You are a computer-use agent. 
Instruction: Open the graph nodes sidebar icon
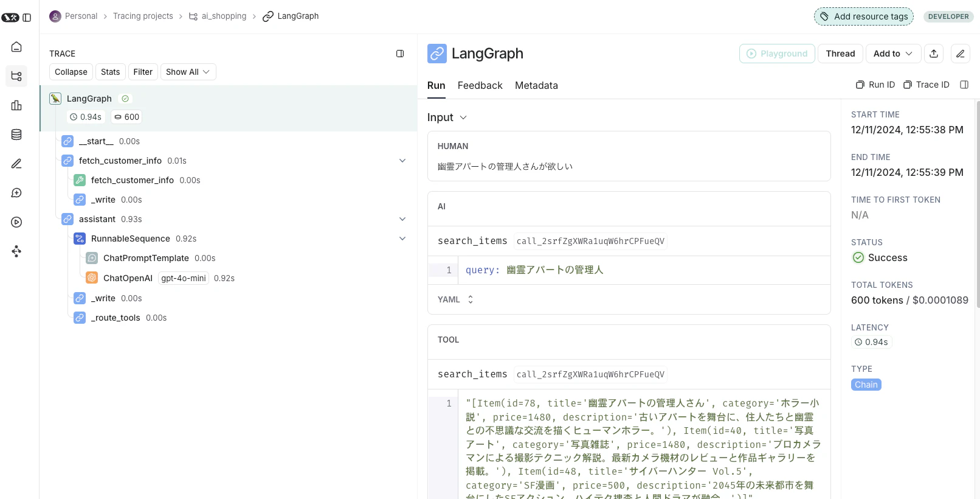[x=16, y=251]
